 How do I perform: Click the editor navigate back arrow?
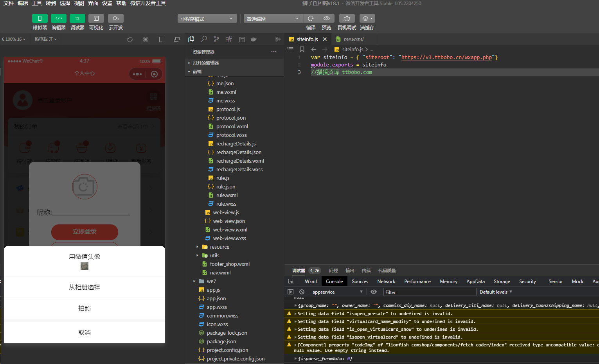click(x=314, y=49)
